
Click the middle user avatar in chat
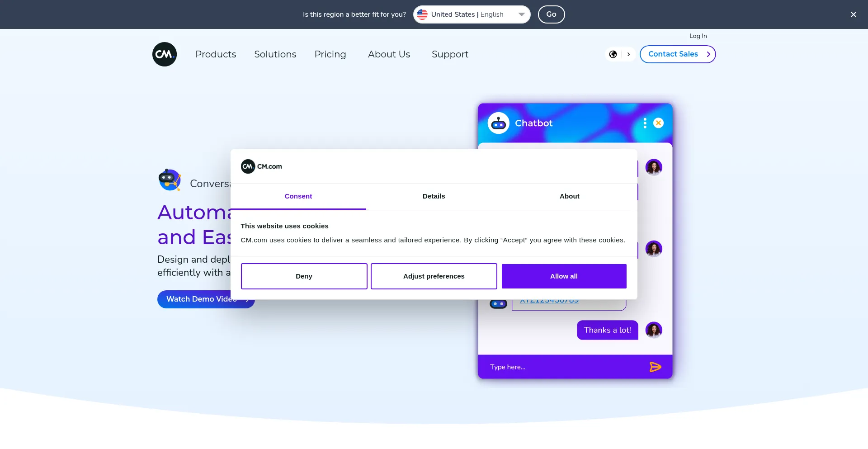click(654, 249)
